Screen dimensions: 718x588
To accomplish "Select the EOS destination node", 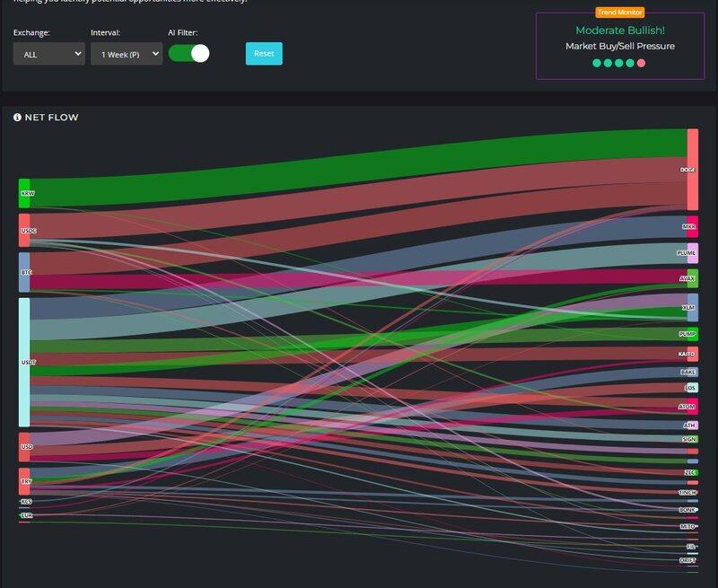I will pyautogui.click(x=693, y=388).
